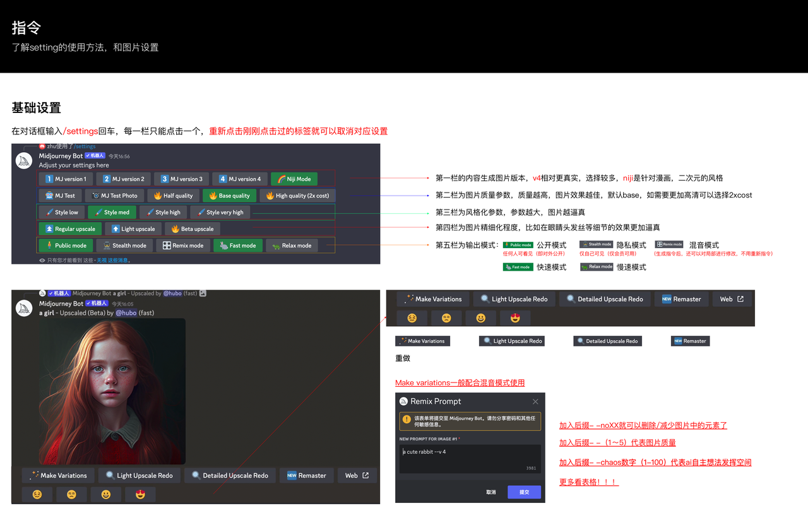Open the 无视 这些消息 dismiss link

pos(114,260)
